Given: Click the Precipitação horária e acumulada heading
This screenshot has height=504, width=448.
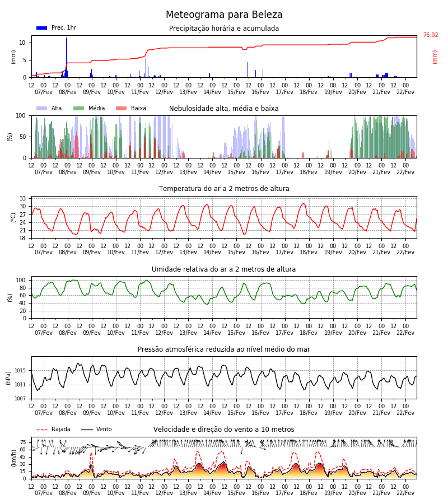Looking at the screenshot, I should pyautogui.click(x=224, y=29).
